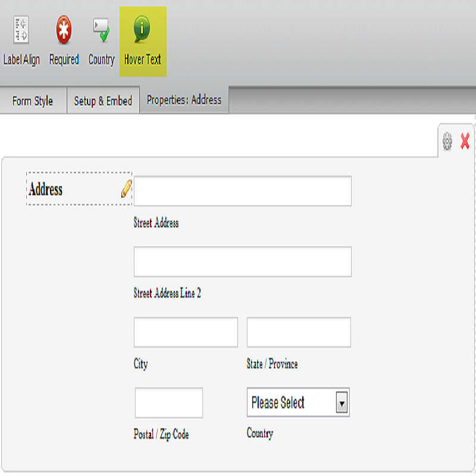Switch to the Form Style tab
Image resolution: width=476 pixels, height=476 pixels.
[x=33, y=101]
